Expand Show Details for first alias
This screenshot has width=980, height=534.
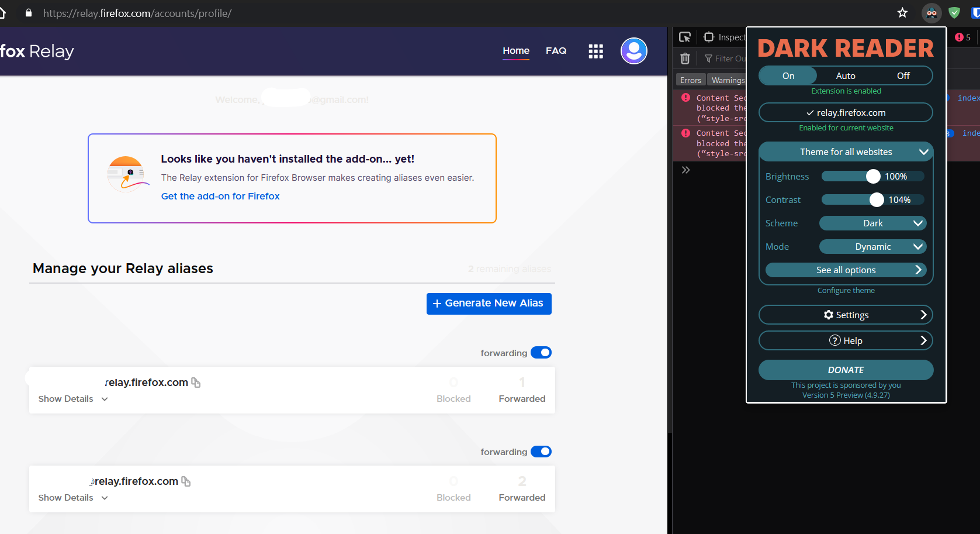click(x=73, y=399)
